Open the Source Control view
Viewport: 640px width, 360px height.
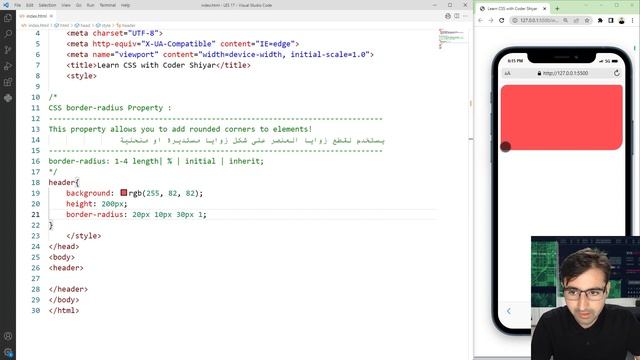click(x=8, y=50)
